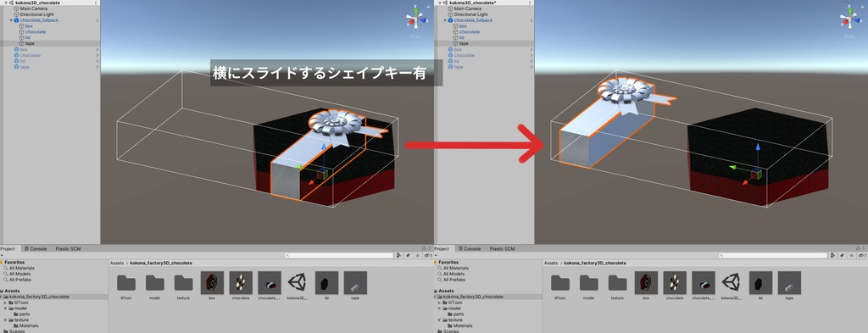
Task: Open scene options kebab menu in left hierarchy
Action: pos(96,3)
